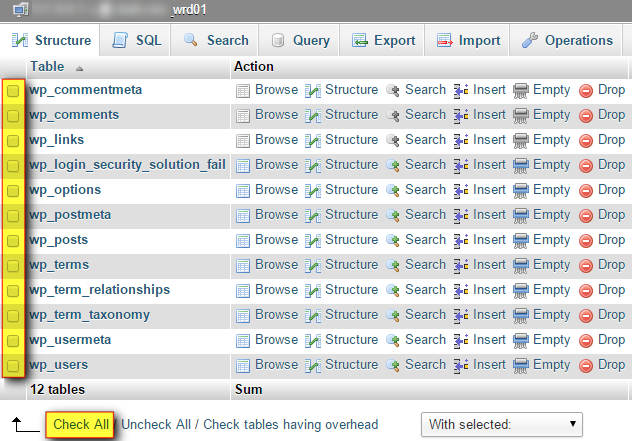632x441 pixels.
Task: Click the red Drop icon for wp_posts
Action: coord(587,240)
